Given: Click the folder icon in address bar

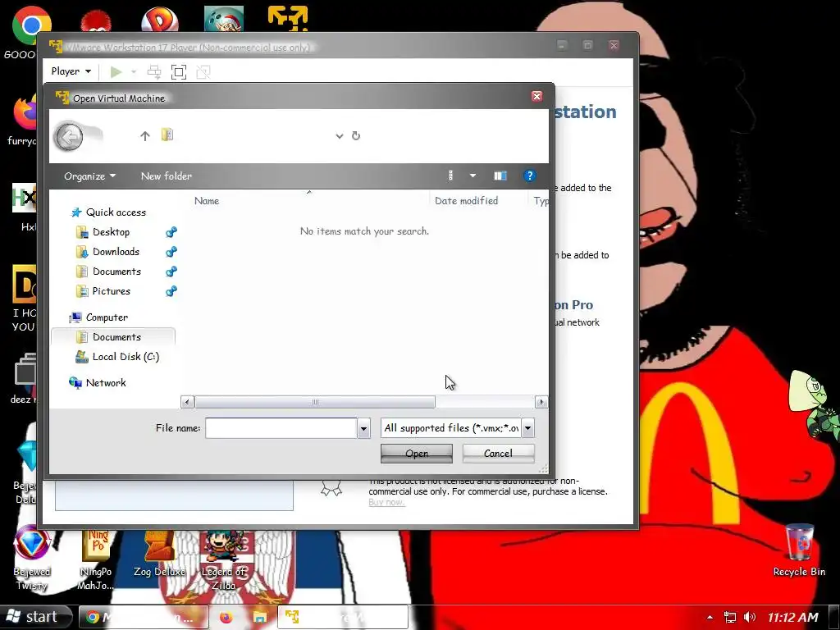Looking at the screenshot, I should pos(167,135).
